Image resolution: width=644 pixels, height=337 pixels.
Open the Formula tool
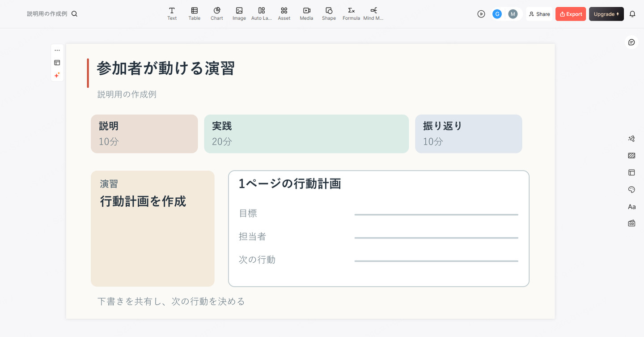point(351,14)
